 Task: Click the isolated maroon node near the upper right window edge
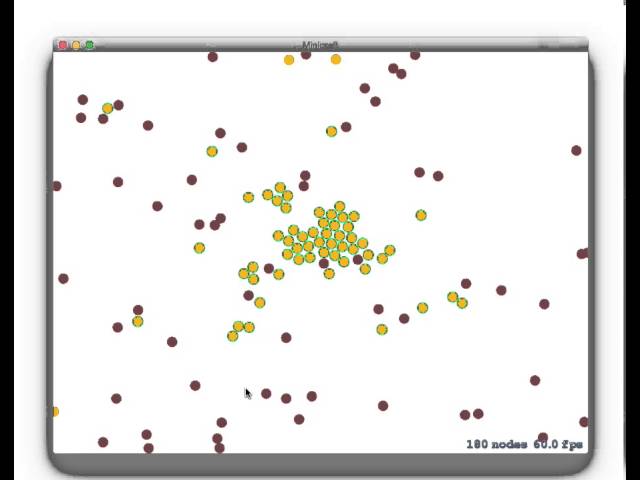576,151
